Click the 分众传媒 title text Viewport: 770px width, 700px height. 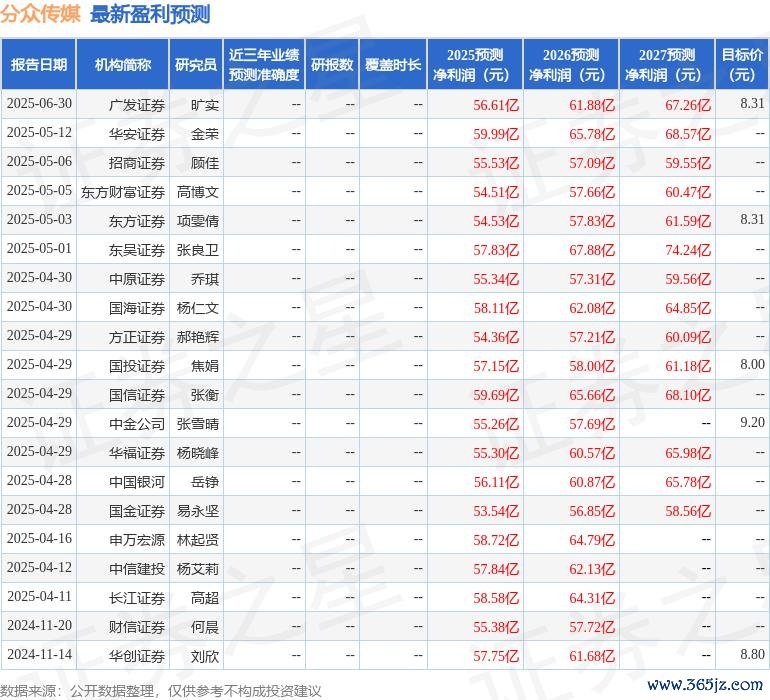coord(40,14)
